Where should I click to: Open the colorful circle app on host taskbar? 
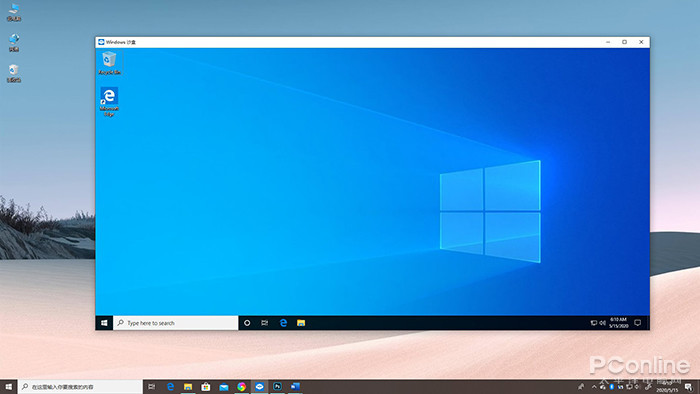point(242,386)
